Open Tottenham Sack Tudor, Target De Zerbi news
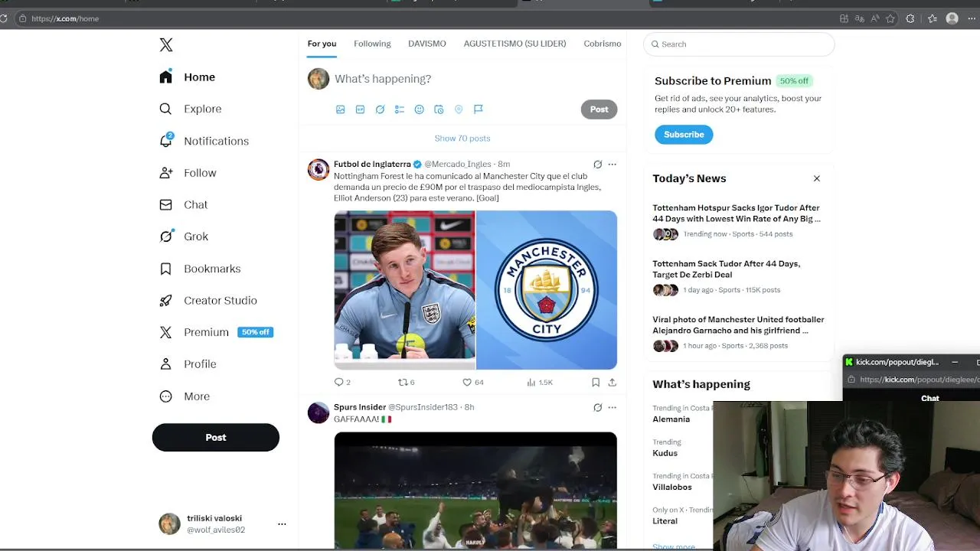 pos(737,276)
